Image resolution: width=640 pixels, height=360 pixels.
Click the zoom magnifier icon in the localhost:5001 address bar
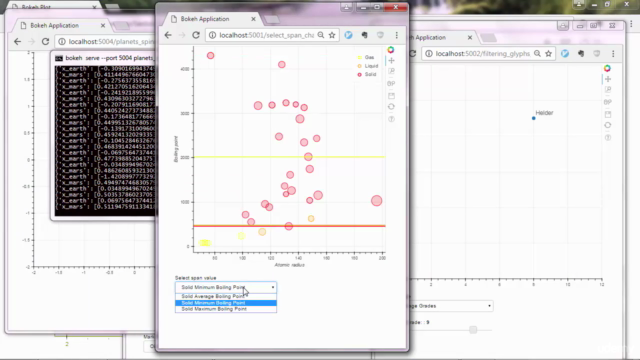[x=321, y=35]
